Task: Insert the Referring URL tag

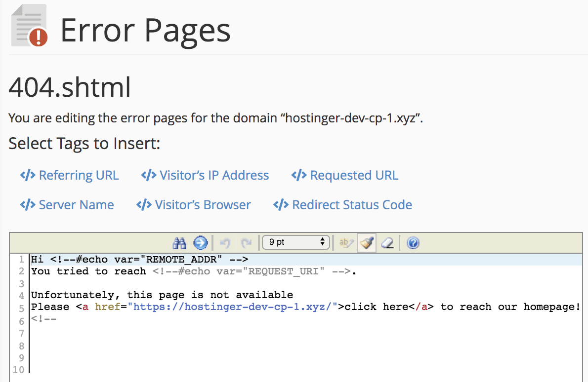Action: (x=79, y=175)
